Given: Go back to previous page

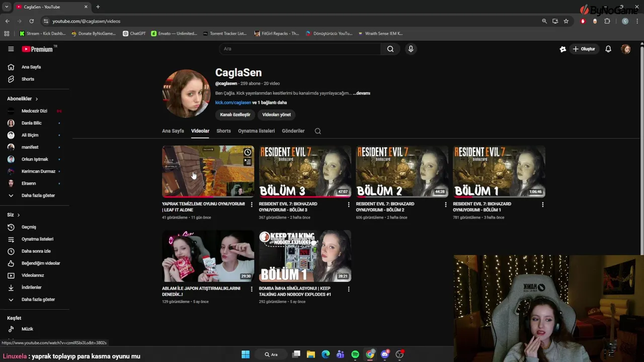Looking at the screenshot, I should coord(7,21).
